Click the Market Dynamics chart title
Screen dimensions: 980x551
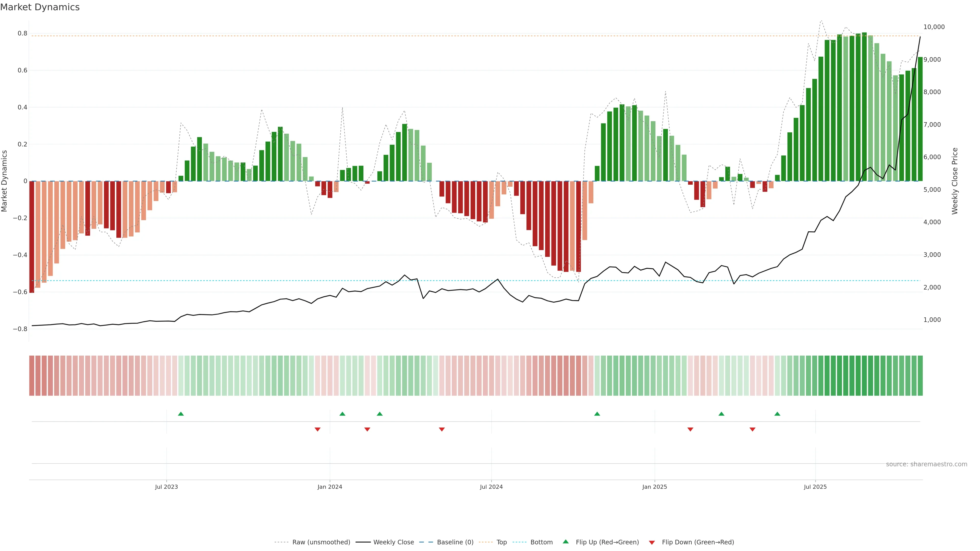pos(40,7)
